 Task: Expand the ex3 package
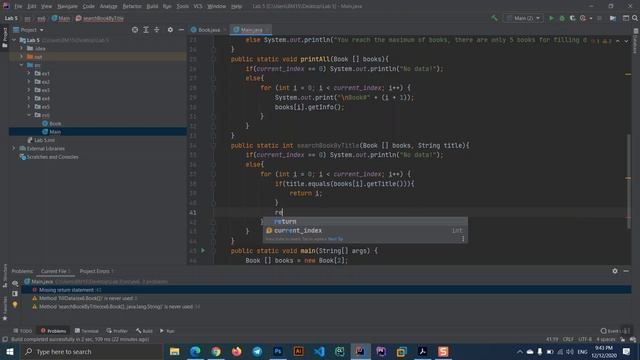[x=29, y=90]
